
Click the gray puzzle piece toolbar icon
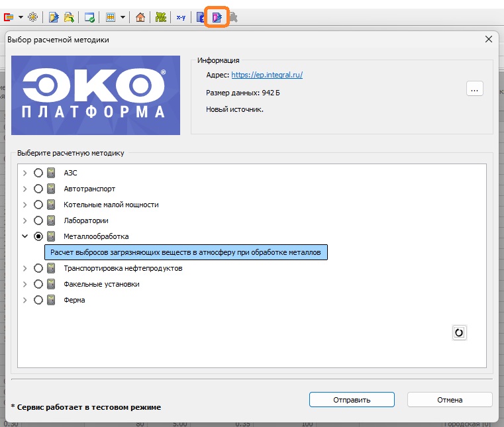tap(233, 17)
